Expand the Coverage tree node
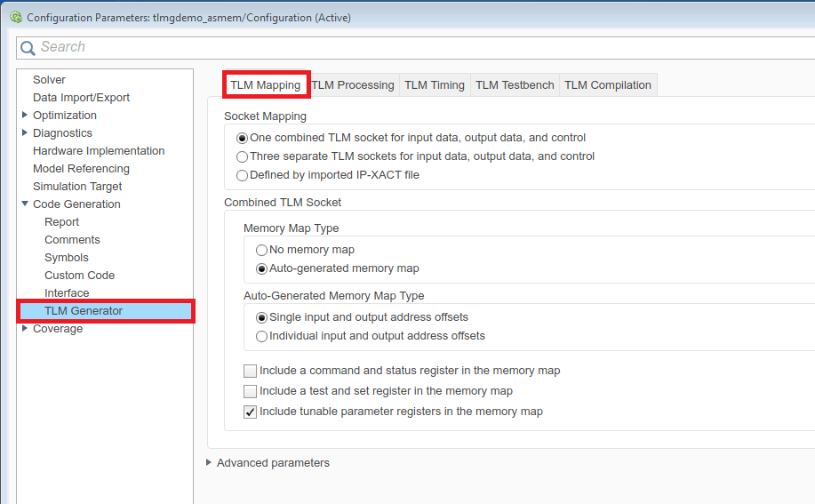The width and height of the screenshot is (815, 504). pos(25,328)
